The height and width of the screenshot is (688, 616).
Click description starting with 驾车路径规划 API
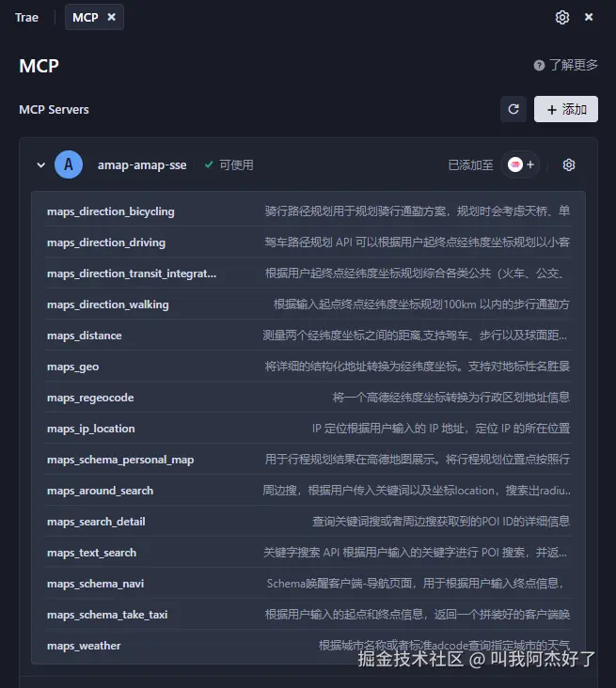tap(418, 242)
